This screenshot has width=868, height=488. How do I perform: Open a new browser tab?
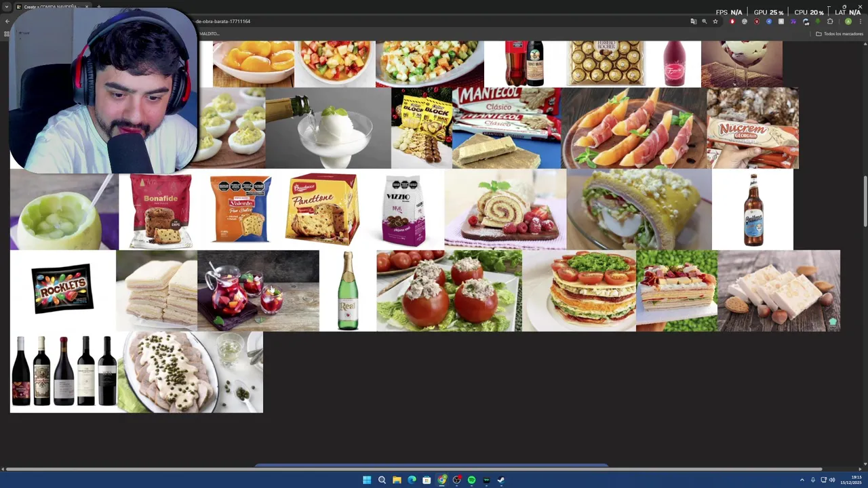point(99,7)
